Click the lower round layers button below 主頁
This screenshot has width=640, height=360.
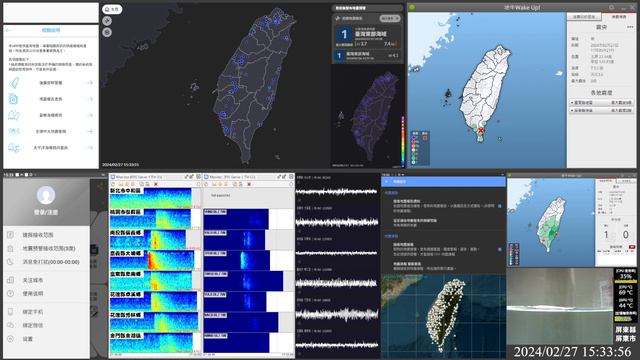pyautogui.click(x=107, y=32)
